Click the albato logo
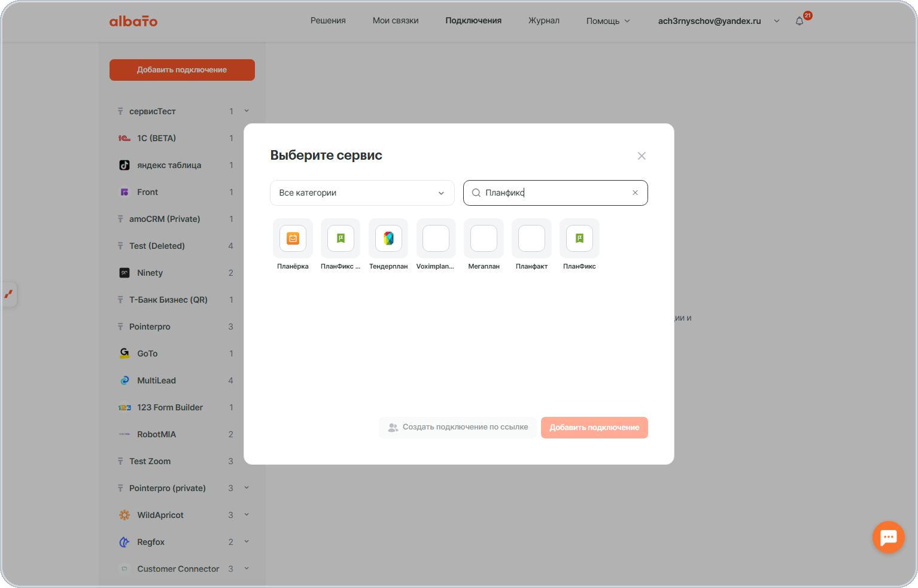This screenshot has width=918, height=588. point(133,21)
